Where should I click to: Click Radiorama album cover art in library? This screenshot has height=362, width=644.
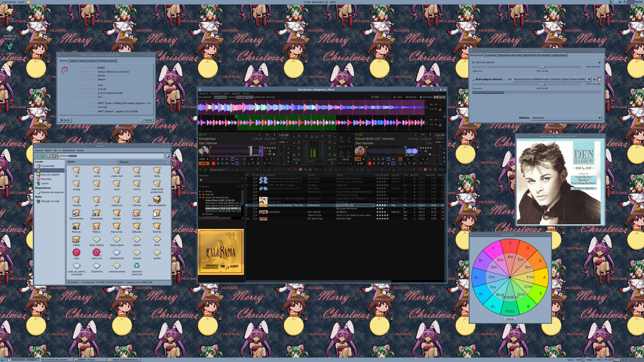tap(221, 252)
